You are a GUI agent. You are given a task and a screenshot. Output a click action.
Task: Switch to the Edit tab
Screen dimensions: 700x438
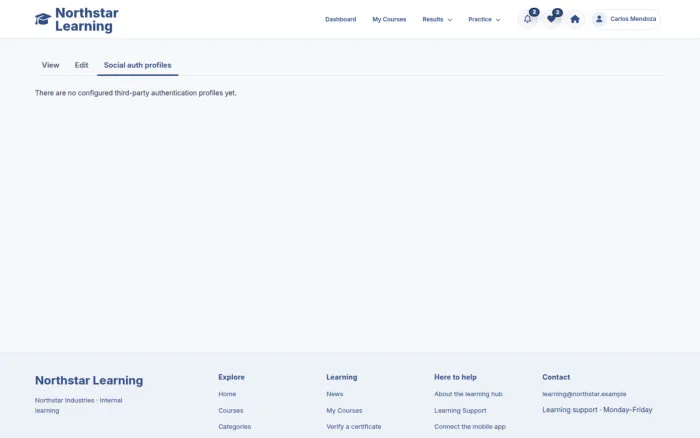pyautogui.click(x=81, y=65)
